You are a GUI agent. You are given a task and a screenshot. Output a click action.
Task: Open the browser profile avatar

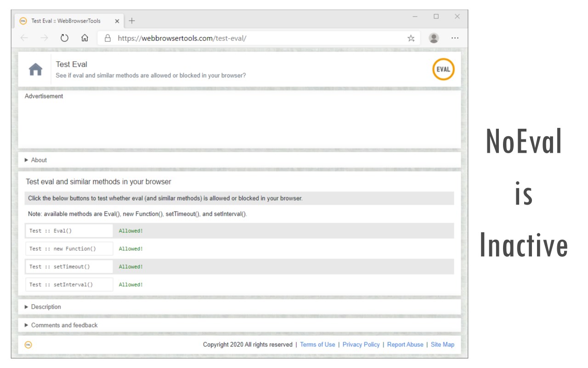click(434, 38)
